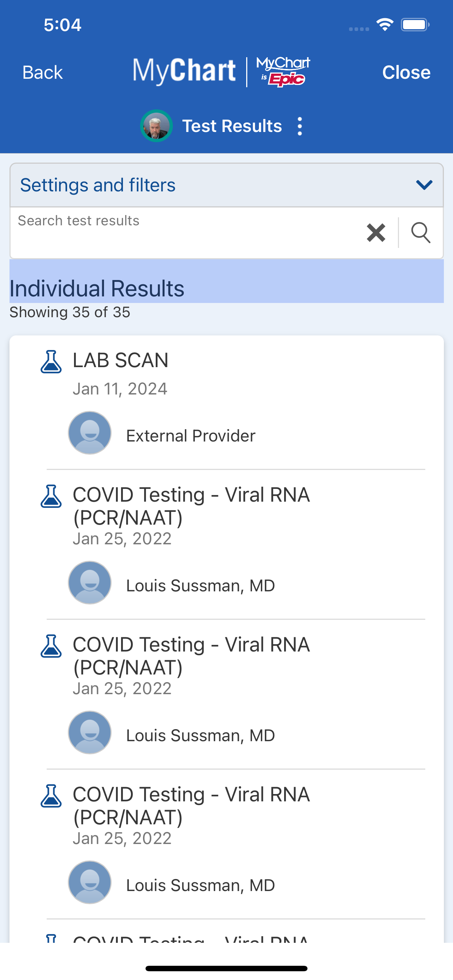Close the Test Results view
Screen dimensions: 453x980
[x=406, y=72]
